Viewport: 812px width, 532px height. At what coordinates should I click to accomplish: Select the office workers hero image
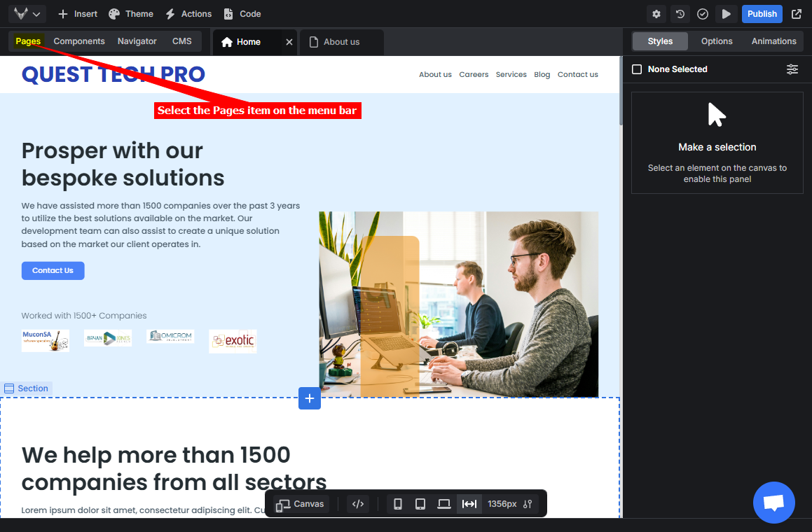coord(459,304)
